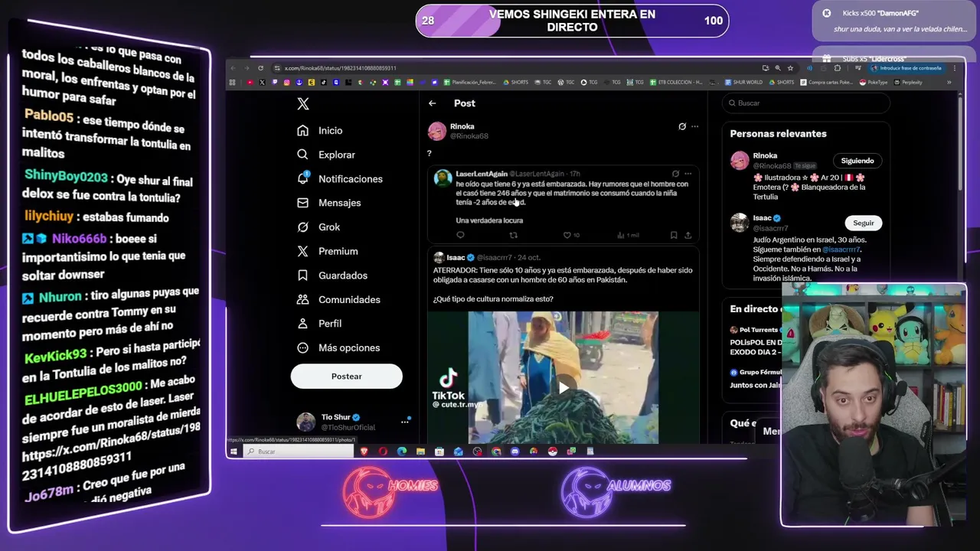
Task: Play the TikTok video in Isaac's post
Action: pos(563,388)
